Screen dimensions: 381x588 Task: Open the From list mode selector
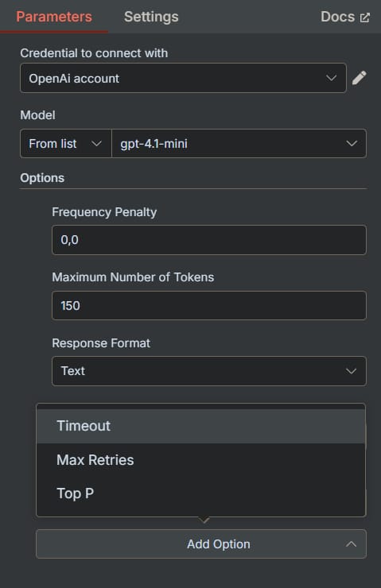click(x=66, y=144)
